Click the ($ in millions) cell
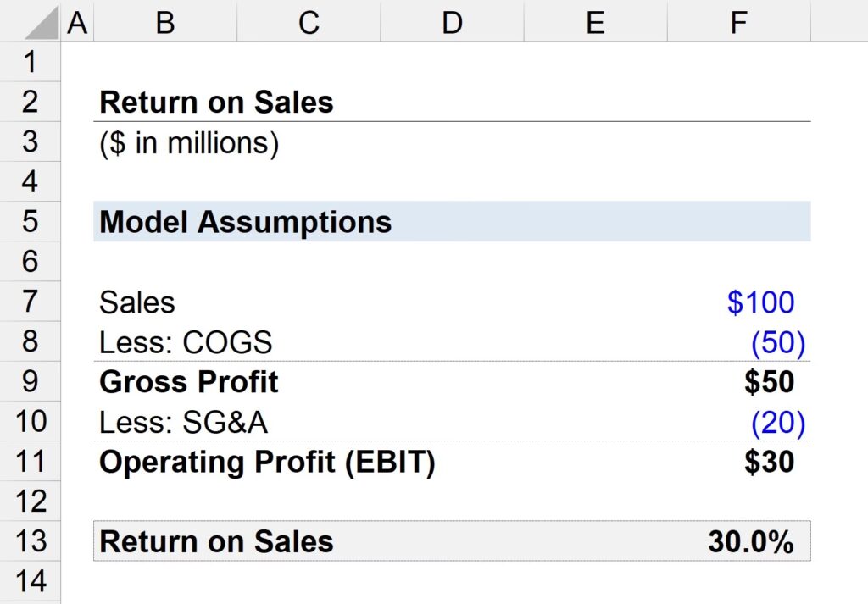 click(189, 142)
